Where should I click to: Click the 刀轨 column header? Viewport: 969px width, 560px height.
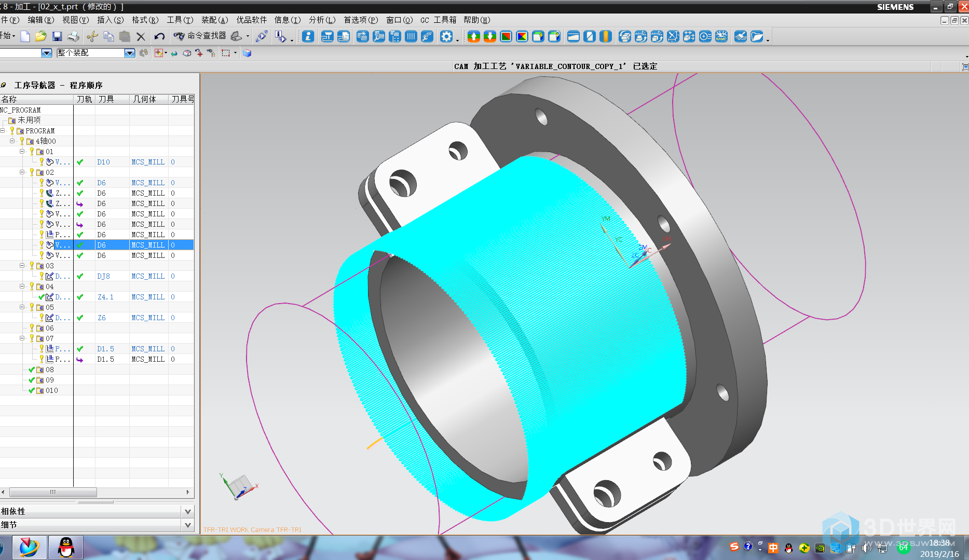84,99
